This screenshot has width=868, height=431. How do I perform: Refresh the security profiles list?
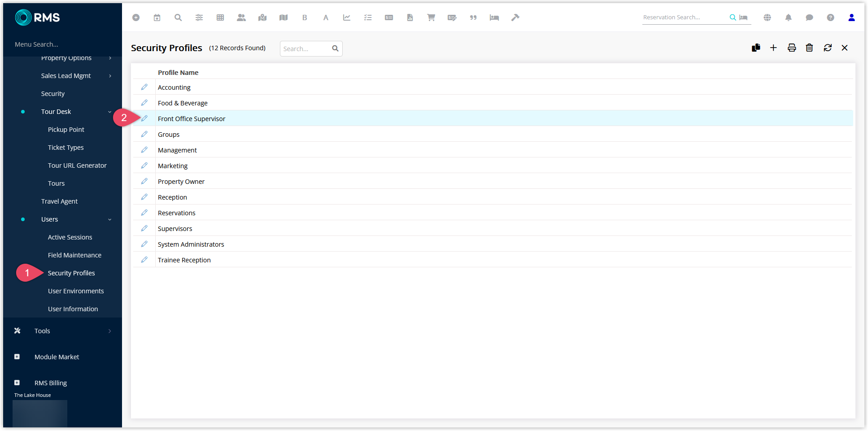pyautogui.click(x=828, y=48)
